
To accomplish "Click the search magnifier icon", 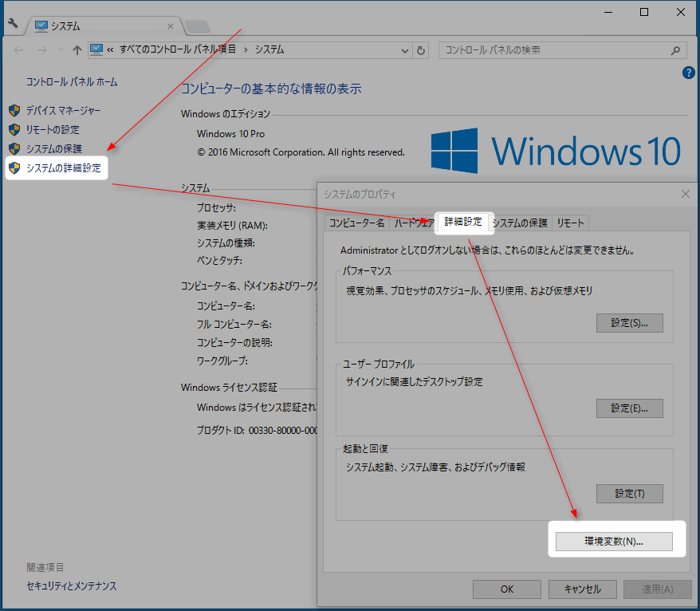I will click(x=675, y=51).
